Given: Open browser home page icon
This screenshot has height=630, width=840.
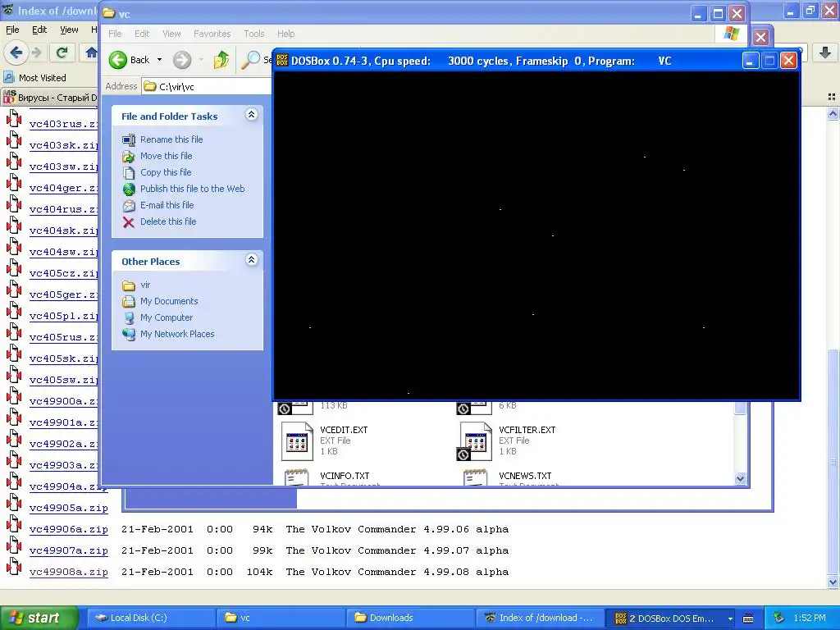Looking at the screenshot, I should point(91,52).
